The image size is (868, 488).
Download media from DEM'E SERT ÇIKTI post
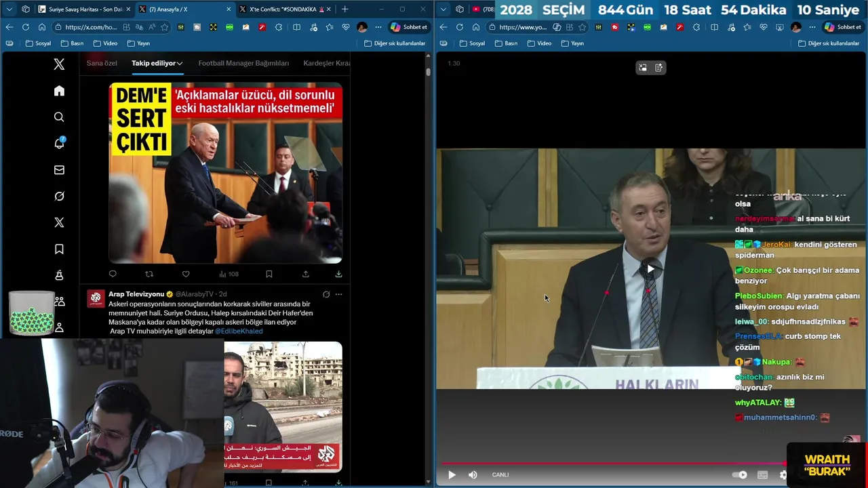(338, 274)
